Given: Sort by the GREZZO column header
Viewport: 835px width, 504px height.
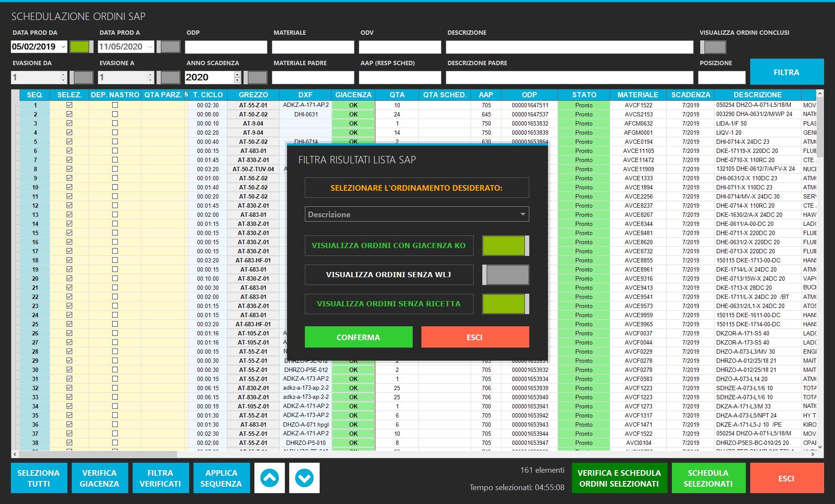Looking at the screenshot, I should [x=254, y=95].
